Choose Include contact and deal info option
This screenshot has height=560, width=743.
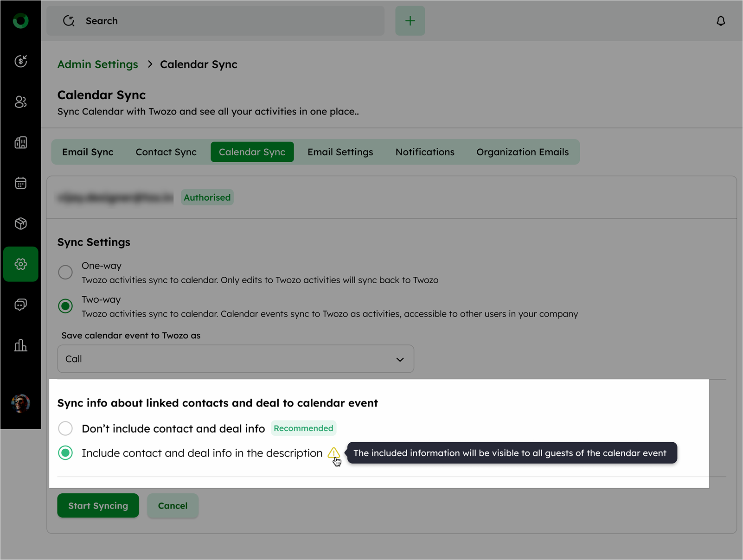pos(65,453)
